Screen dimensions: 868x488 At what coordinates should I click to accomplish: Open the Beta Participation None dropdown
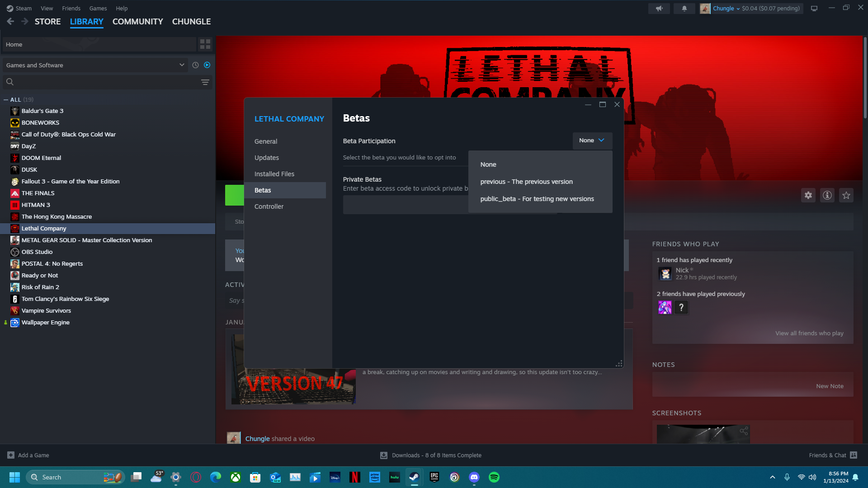592,141
